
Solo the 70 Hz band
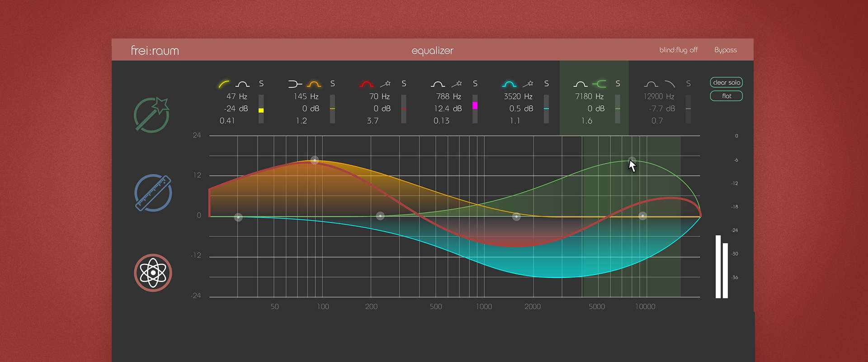404,84
